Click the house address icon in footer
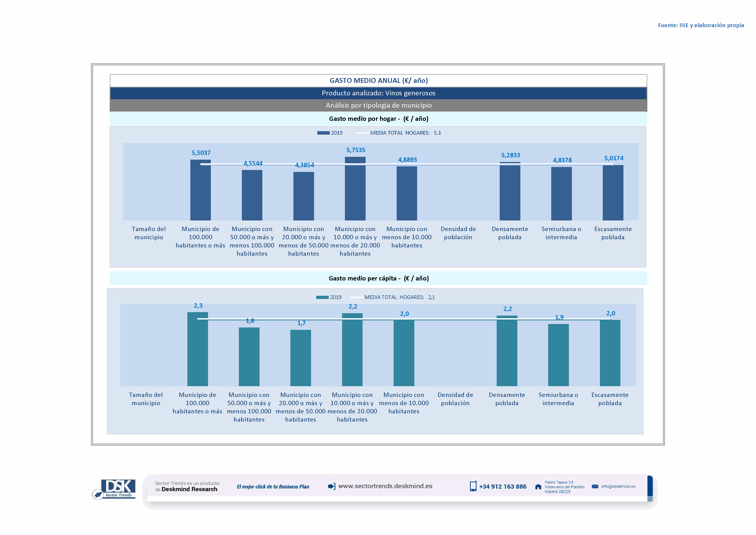756x535 pixels. pyautogui.click(x=538, y=487)
